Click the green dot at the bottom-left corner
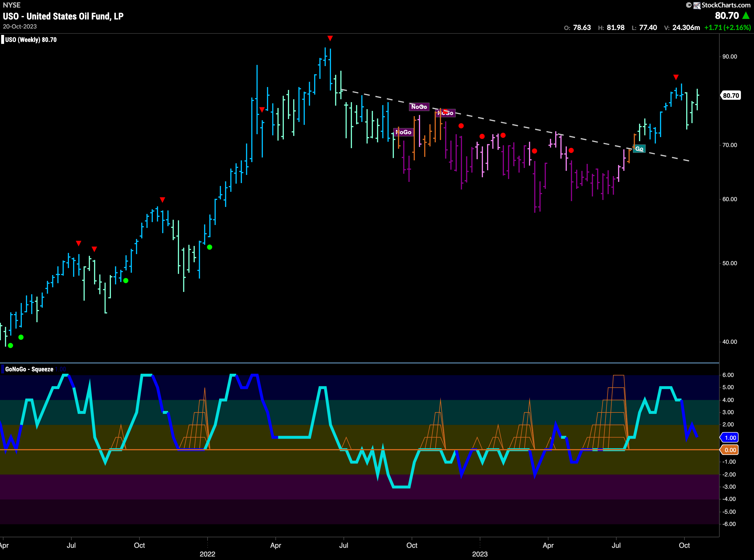Screen dimensions: 754x560 point(10,345)
